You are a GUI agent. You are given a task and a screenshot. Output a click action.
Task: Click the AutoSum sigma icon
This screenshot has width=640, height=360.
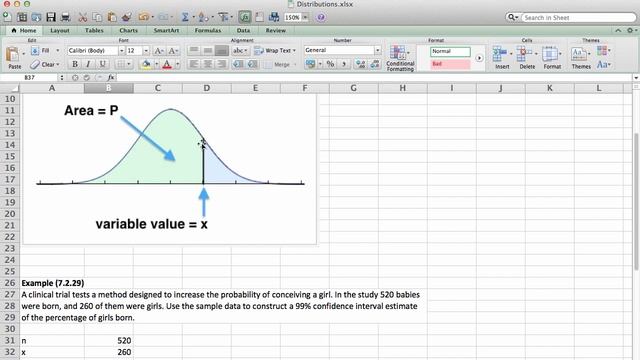[x=185, y=17]
